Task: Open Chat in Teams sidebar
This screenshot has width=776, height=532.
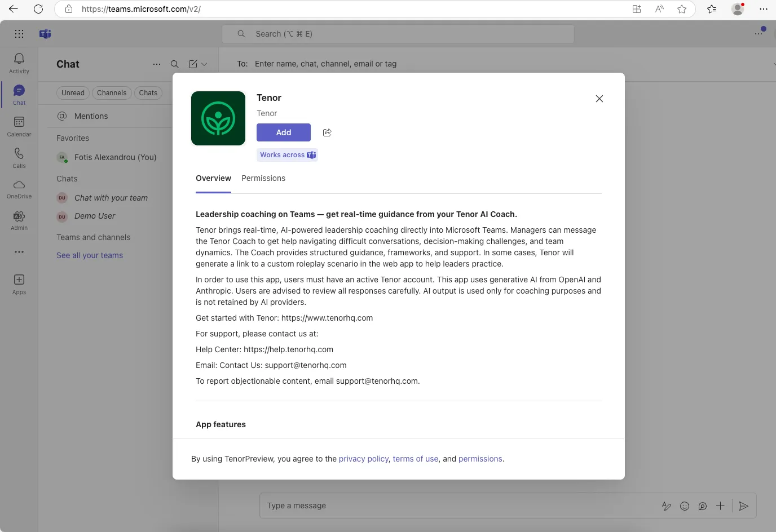Action: point(19,95)
